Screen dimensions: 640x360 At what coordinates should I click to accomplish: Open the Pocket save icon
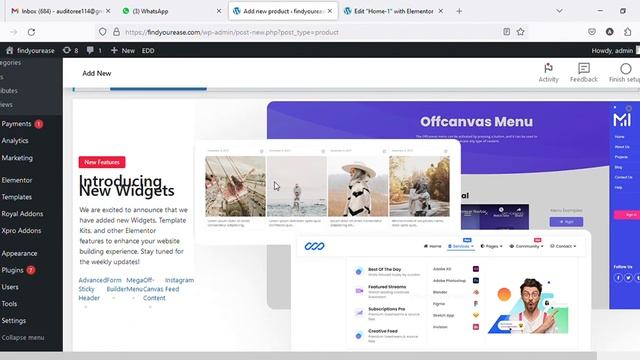pyautogui.click(x=592, y=32)
